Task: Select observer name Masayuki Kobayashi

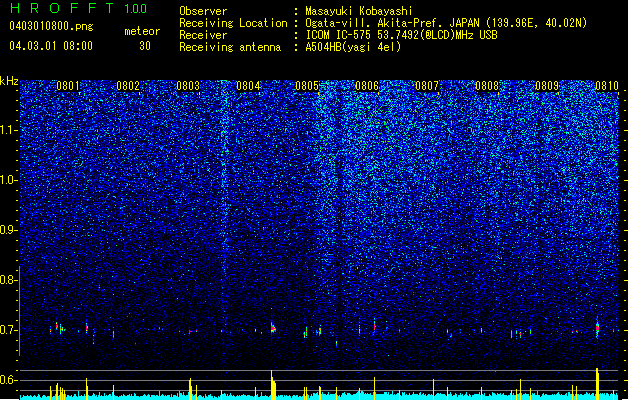Action: 358,11
